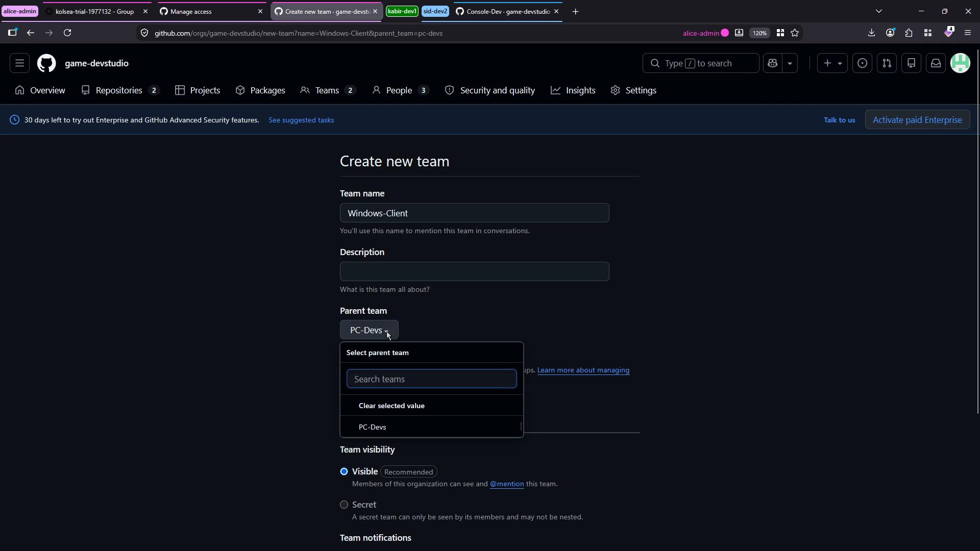Viewport: 980px width, 551px height.
Task: Open the issues icon in header
Action: (862, 63)
